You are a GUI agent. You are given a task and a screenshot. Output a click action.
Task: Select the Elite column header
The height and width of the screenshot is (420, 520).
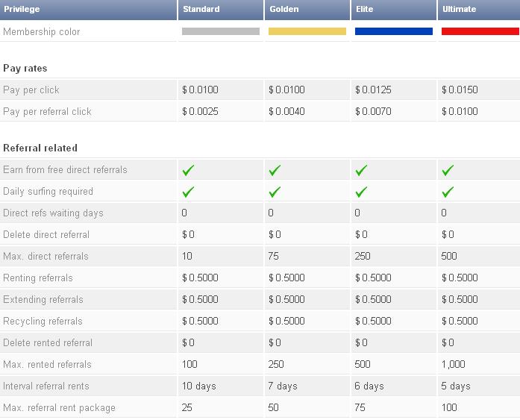coord(368,10)
